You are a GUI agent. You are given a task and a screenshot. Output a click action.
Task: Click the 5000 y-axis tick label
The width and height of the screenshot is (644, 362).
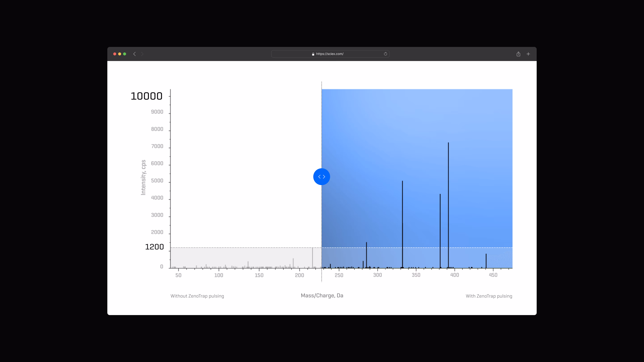(157, 181)
